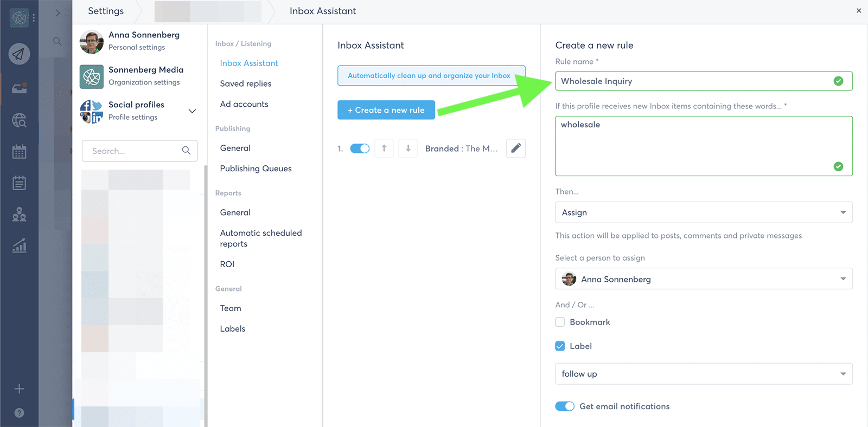This screenshot has width=868, height=427.
Task: Click the Rule name input field
Action: point(704,81)
